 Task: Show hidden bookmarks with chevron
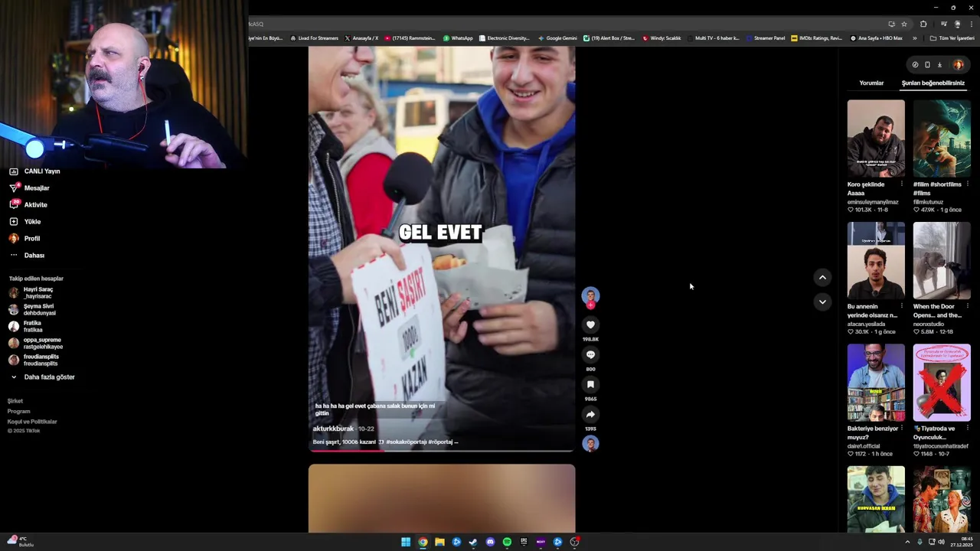pyautogui.click(x=914, y=38)
